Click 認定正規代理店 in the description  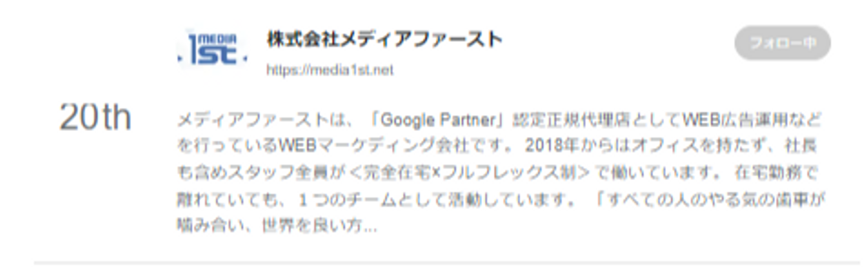(562, 119)
